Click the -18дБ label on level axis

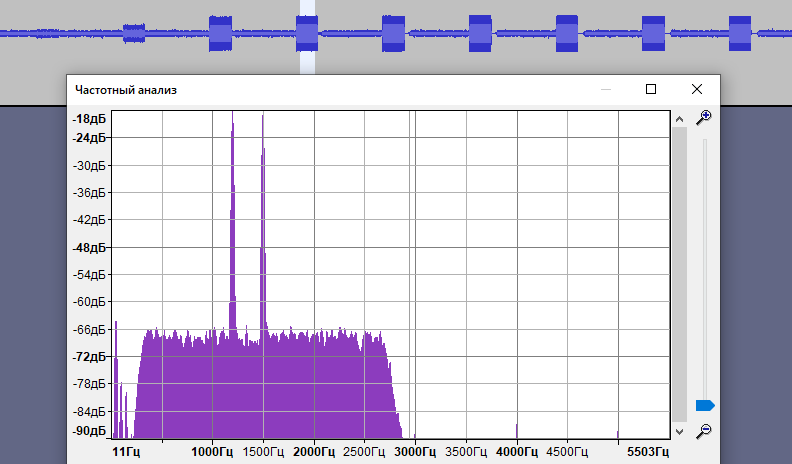click(89, 118)
